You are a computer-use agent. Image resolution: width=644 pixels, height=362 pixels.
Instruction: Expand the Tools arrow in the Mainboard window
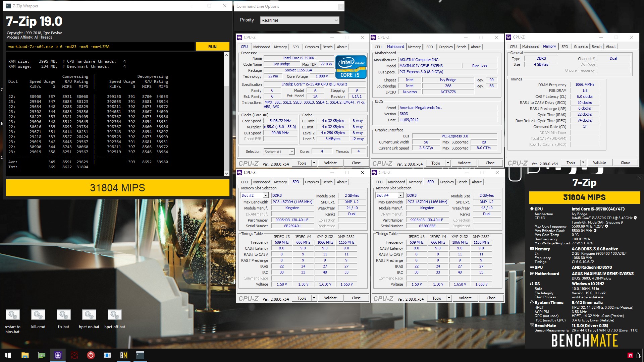pos(448,163)
